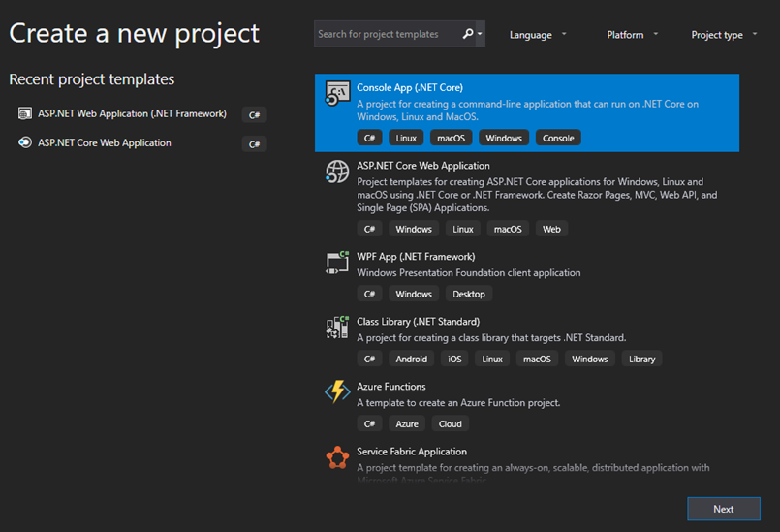Click the Android tag on Class Library
The width and height of the screenshot is (780, 532).
(412, 359)
